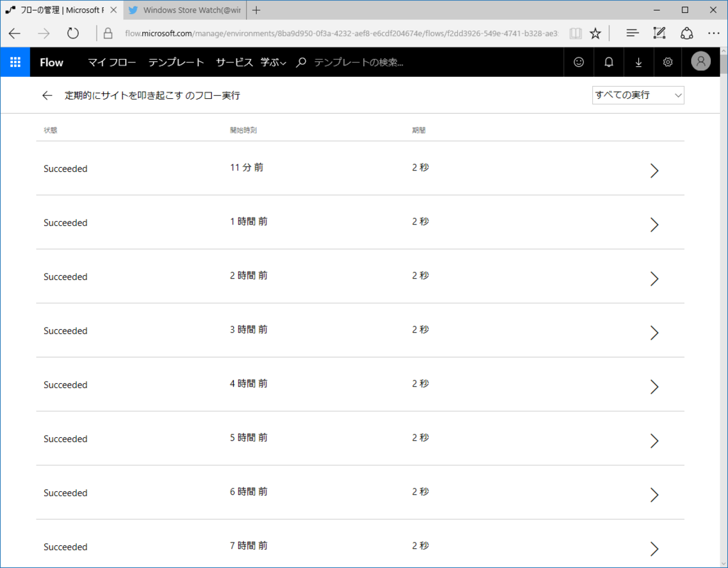This screenshot has height=568, width=728.
Task: Open the user account avatar
Action: click(700, 61)
